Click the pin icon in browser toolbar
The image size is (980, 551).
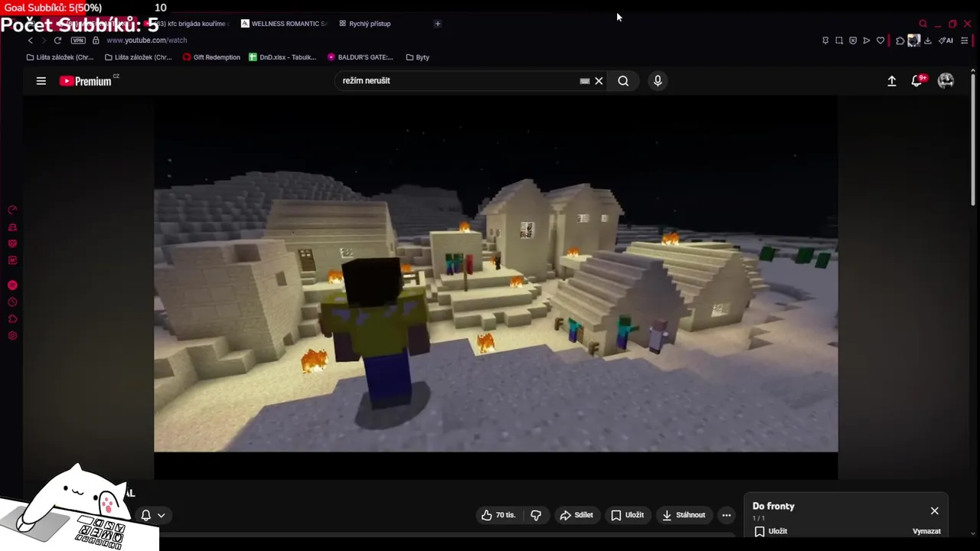tap(825, 41)
